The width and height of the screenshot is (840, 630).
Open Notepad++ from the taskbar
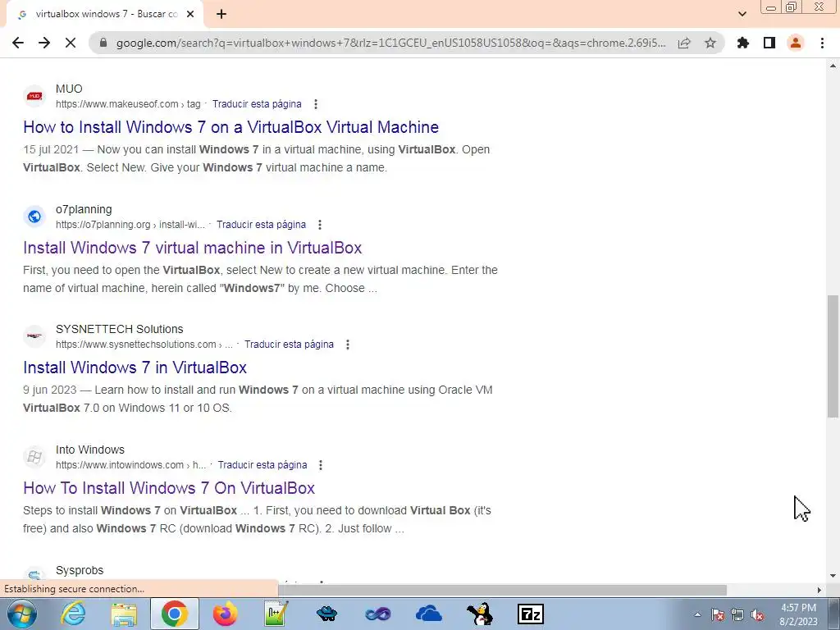coord(276,614)
